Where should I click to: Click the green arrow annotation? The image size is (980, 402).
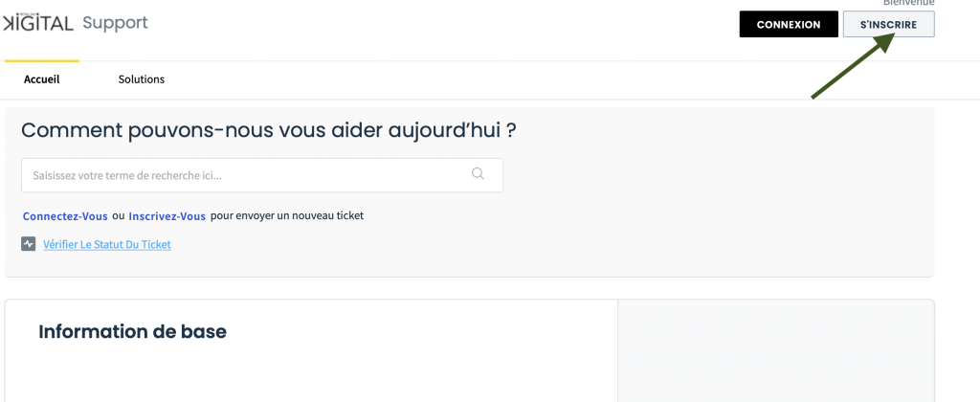click(852, 67)
